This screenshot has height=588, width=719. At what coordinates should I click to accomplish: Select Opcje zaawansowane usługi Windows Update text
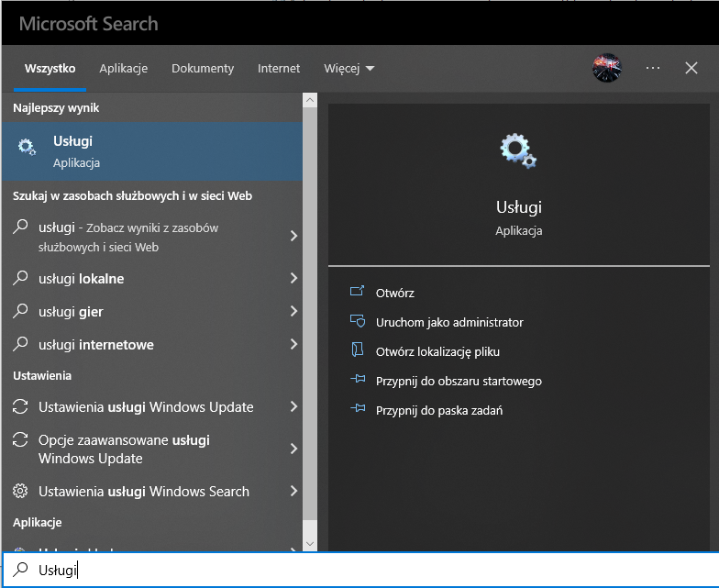point(124,449)
